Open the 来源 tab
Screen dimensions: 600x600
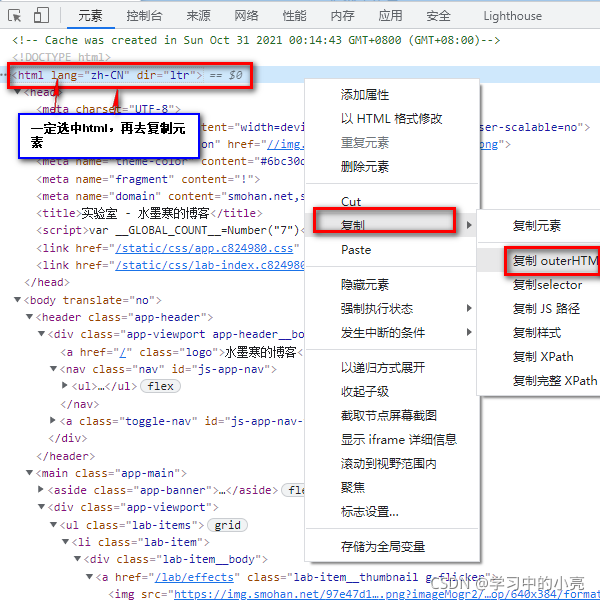pyautogui.click(x=199, y=16)
